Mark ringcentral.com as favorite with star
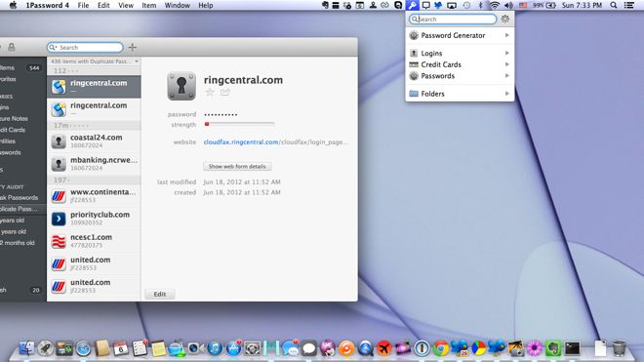644x362 pixels. coord(210,93)
